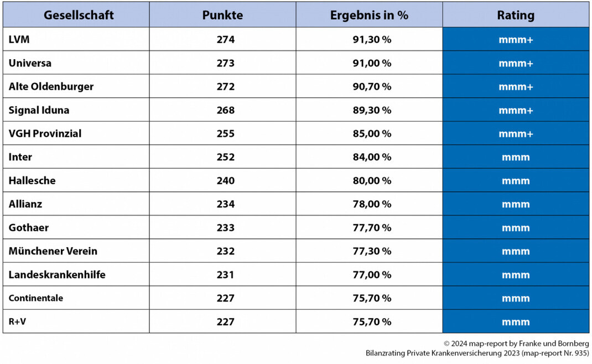Click the Gothaer points value 233

225,228
